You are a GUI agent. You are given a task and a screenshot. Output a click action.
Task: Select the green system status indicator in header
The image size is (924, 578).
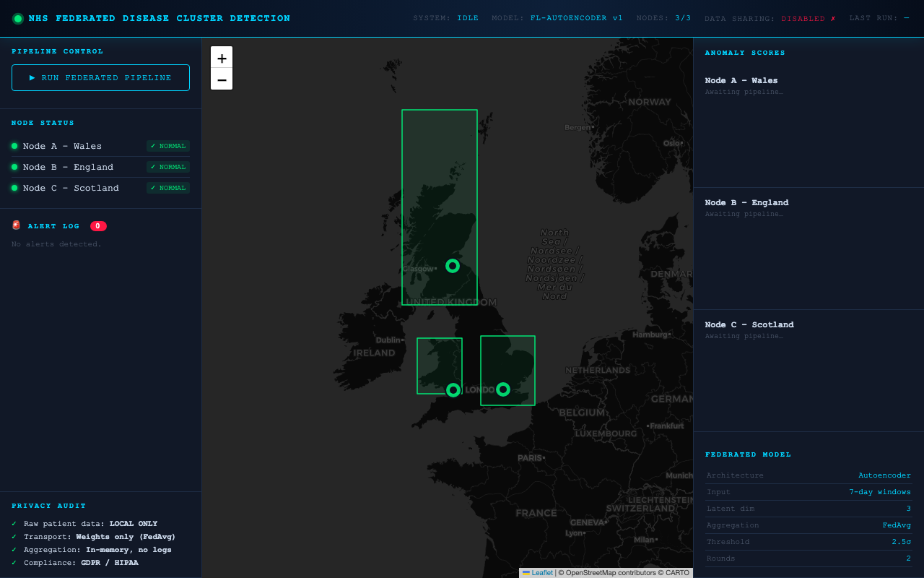18,19
